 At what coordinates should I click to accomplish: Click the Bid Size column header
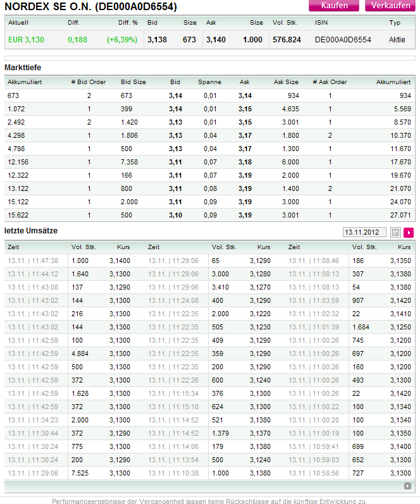pos(133,82)
